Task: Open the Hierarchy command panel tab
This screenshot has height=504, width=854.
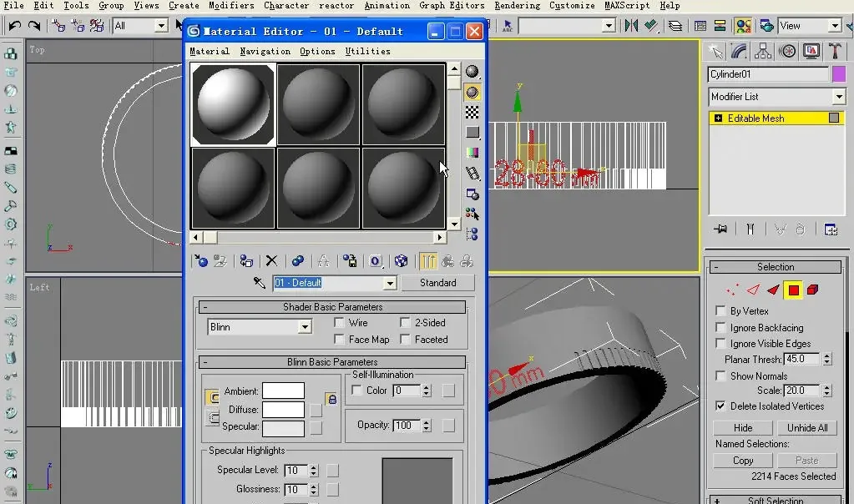Action: point(763,51)
